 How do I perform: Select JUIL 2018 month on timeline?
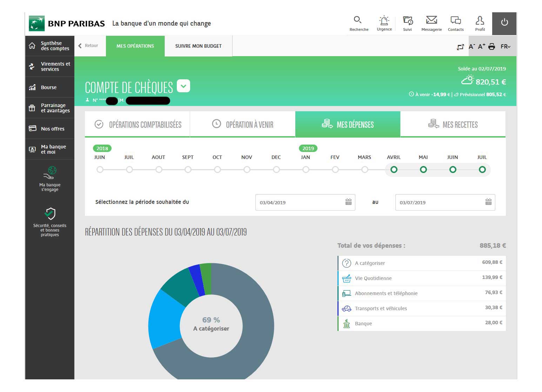[x=129, y=170]
